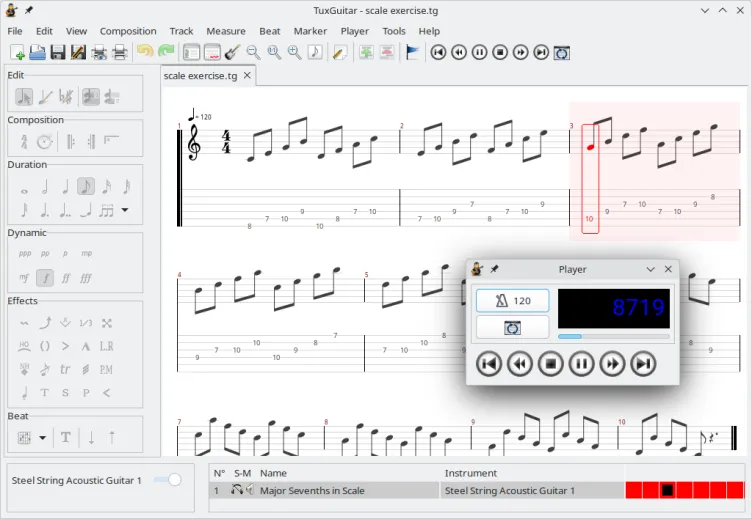752x519 pixels.
Task: Click the Print icon in toolbar
Action: 120,52
